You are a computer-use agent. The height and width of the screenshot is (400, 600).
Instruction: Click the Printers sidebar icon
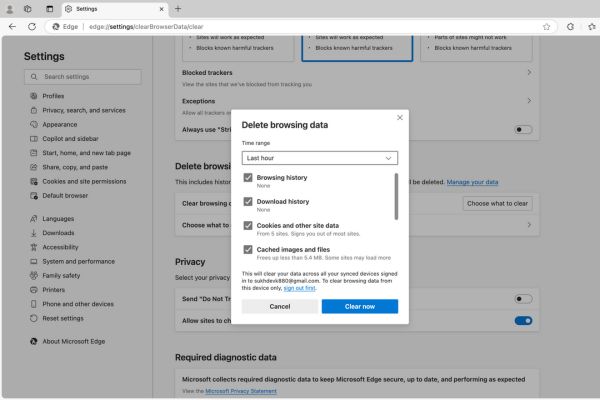[x=34, y=290]
